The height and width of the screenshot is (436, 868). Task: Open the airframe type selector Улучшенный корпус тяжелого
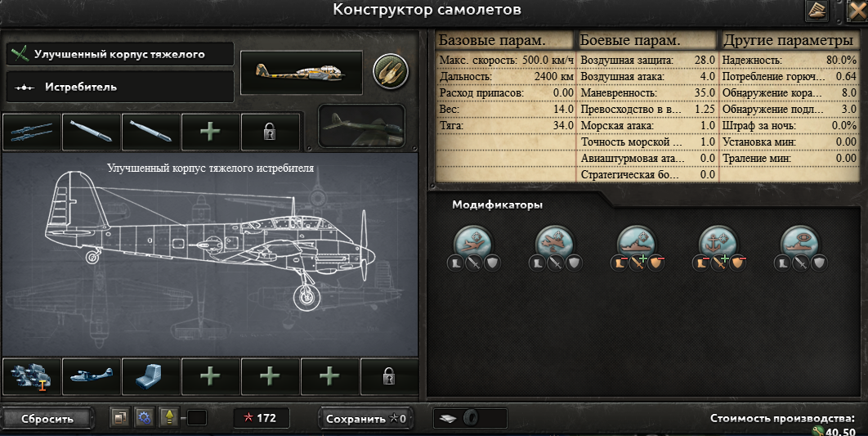click(120, 54)
